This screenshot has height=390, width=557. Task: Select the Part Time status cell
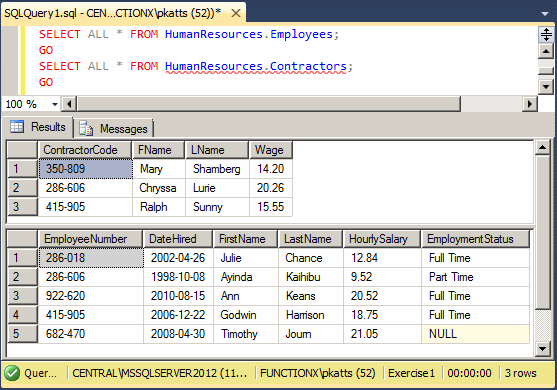pos(475,277)
